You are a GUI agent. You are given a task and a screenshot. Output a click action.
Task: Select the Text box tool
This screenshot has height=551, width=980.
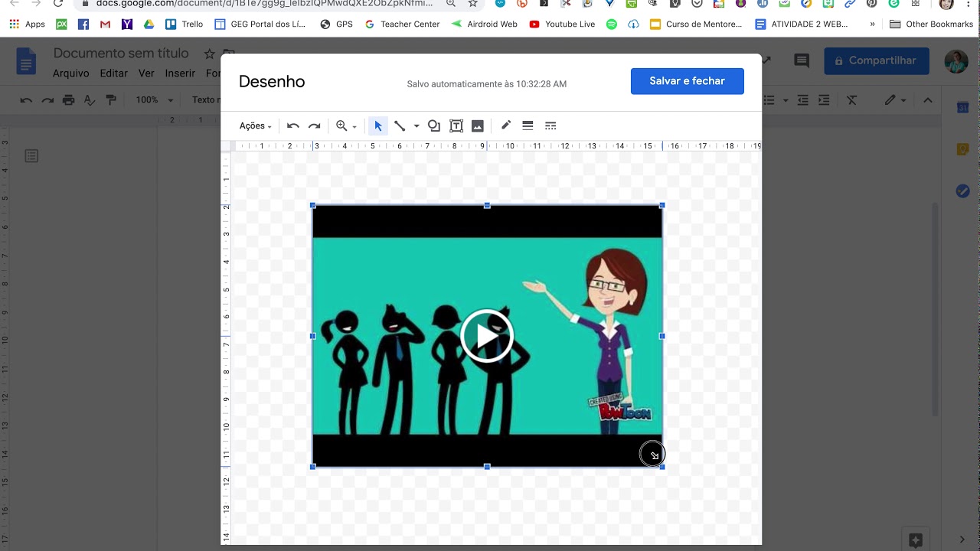coord(456,126)
